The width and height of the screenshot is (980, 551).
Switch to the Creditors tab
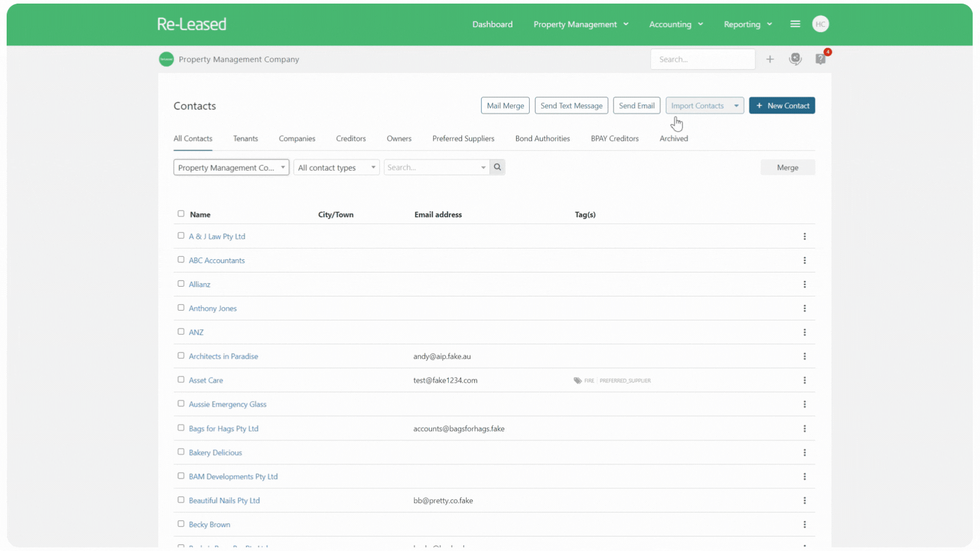[351, 138]
